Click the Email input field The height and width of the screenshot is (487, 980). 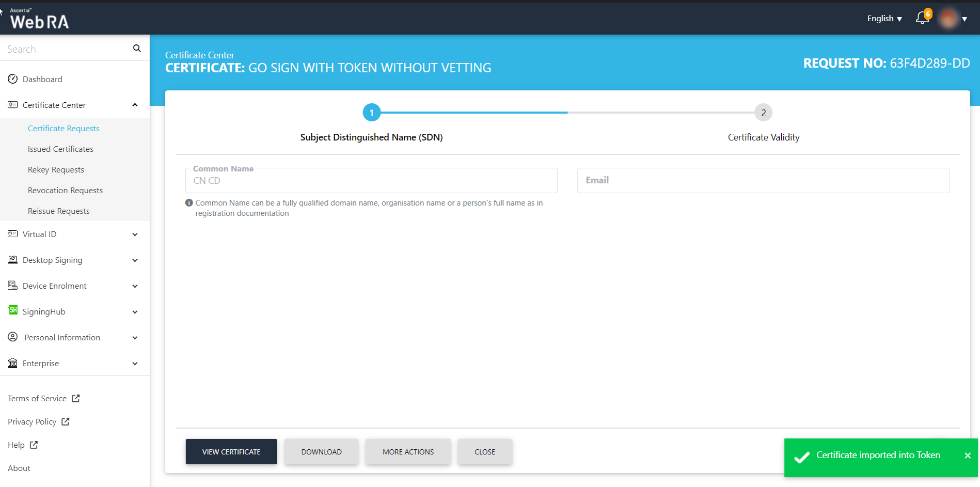tap(763, 181)
